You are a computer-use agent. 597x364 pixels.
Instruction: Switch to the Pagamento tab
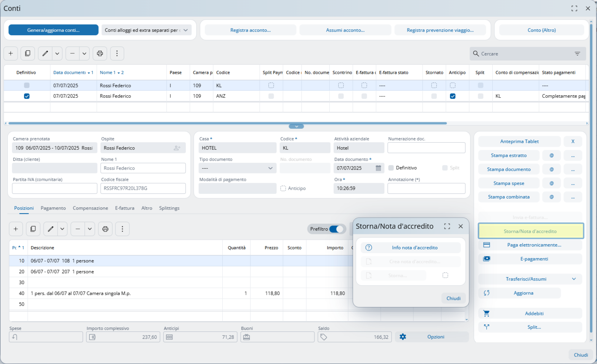(x=53, y=208)
